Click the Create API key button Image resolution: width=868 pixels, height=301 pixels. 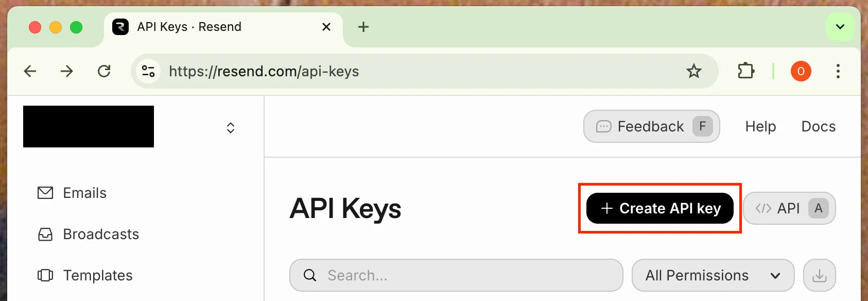click(659, 208)
